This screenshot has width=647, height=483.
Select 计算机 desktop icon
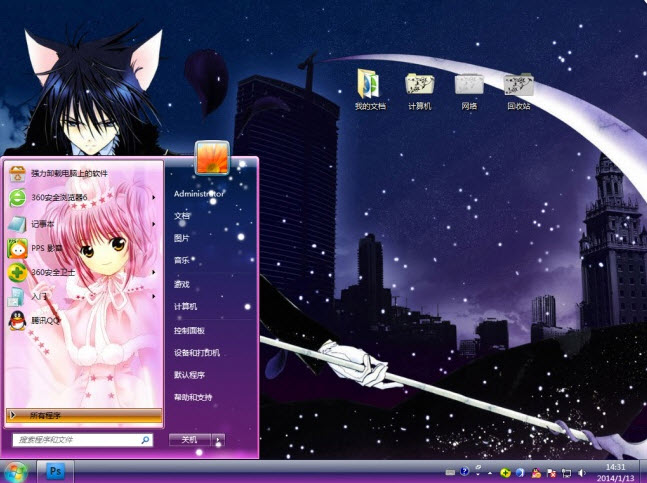(420, 91)
